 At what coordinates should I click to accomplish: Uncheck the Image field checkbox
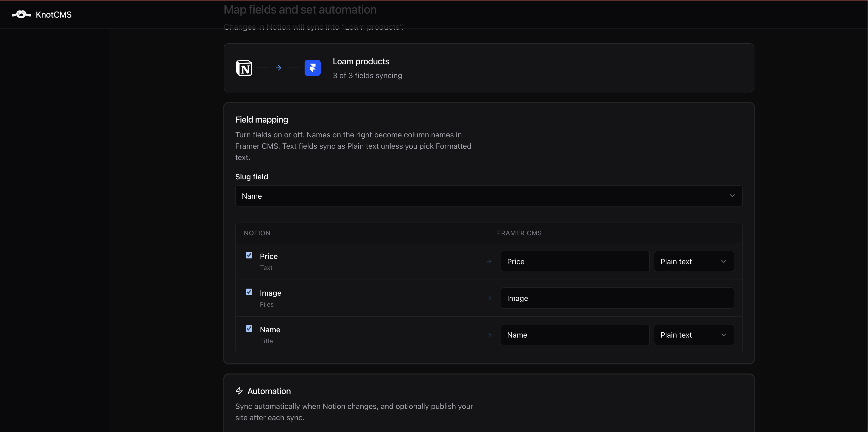(249, 292)
